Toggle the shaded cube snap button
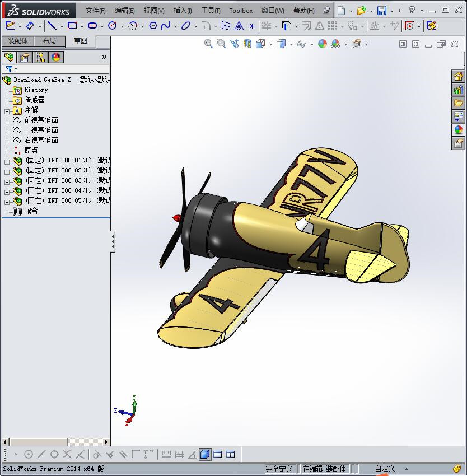This screenshot has height=476, width=467. pyautogui.click(x=204, y=454)
